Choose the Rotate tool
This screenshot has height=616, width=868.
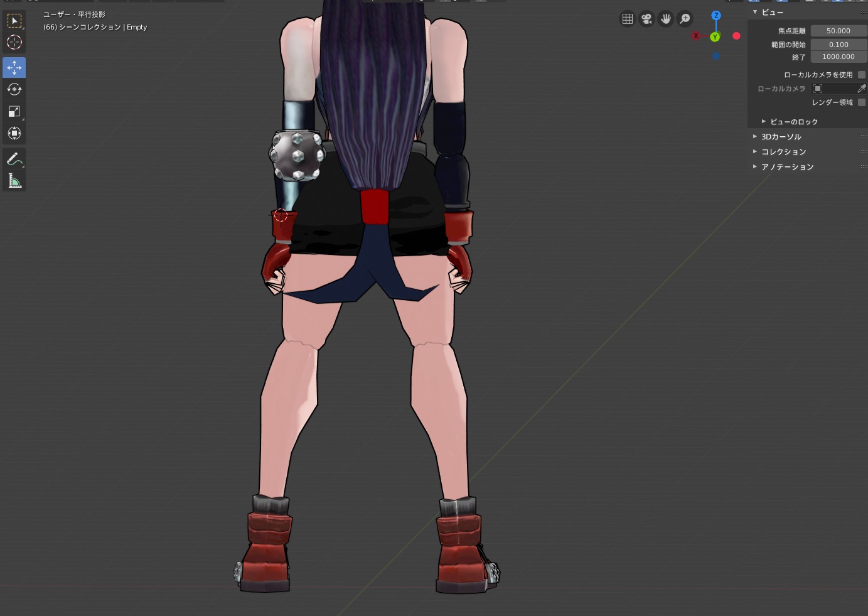pos(14,89)
